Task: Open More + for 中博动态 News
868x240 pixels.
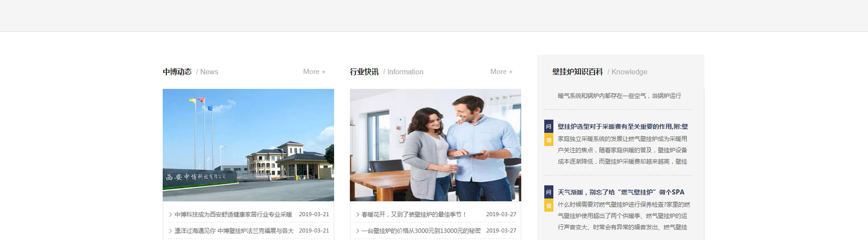Action: click(x=314, y=72)
